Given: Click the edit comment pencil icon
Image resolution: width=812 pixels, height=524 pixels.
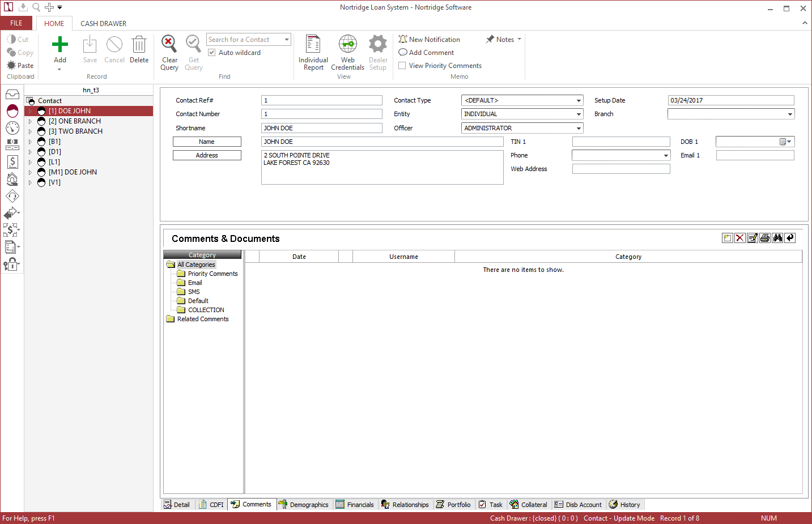Looking at the screenshot, I should [753, 238].
